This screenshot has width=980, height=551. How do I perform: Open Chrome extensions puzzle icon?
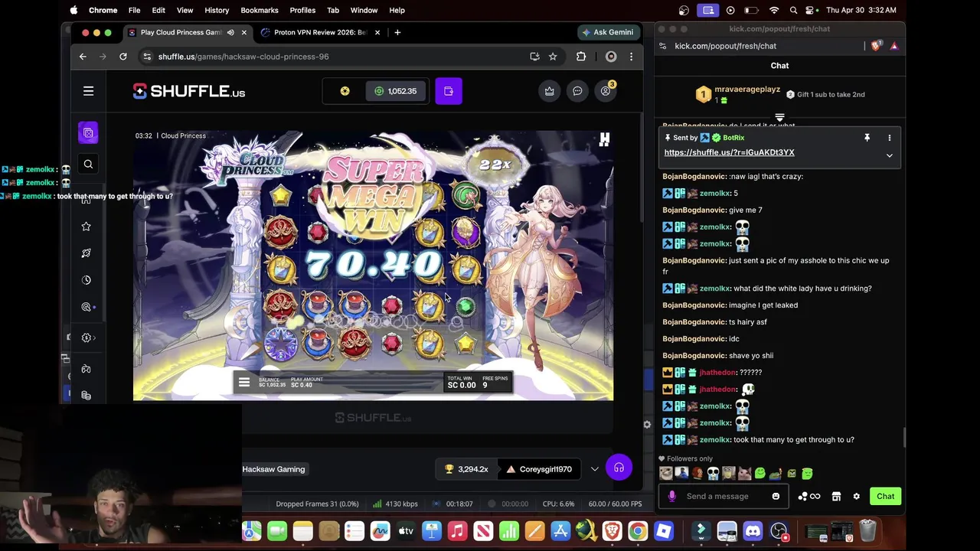coord(581,57)
